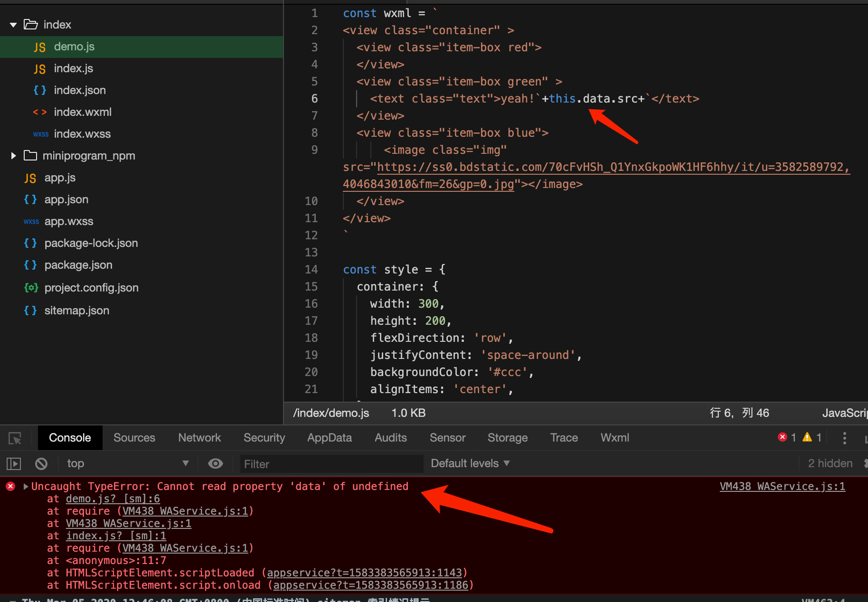Click the yellow warning count icon
Viewport: 868px width, 602px height.
coord(807,437)
